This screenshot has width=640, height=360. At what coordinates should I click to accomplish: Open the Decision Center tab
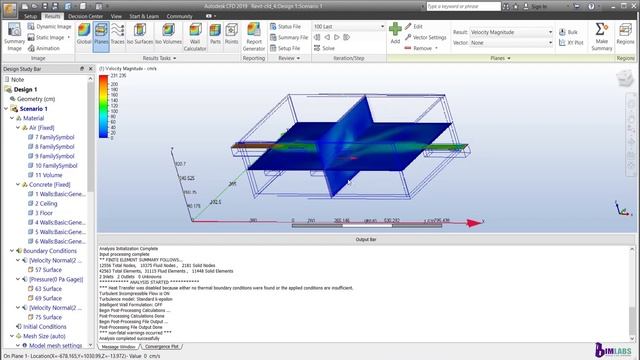click(85, 16)
